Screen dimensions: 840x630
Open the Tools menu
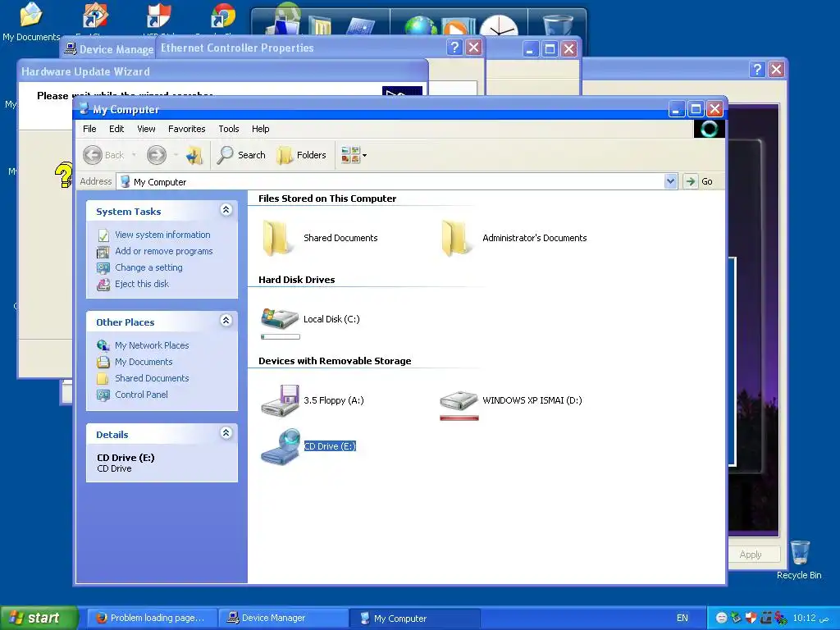(x=229, y=129)
